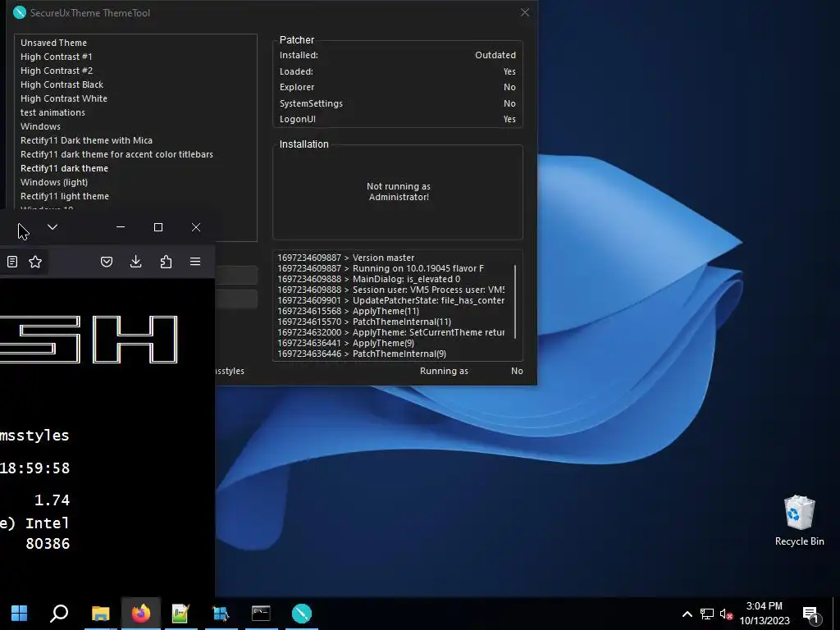Open the notification center icon

pos(811,614)
